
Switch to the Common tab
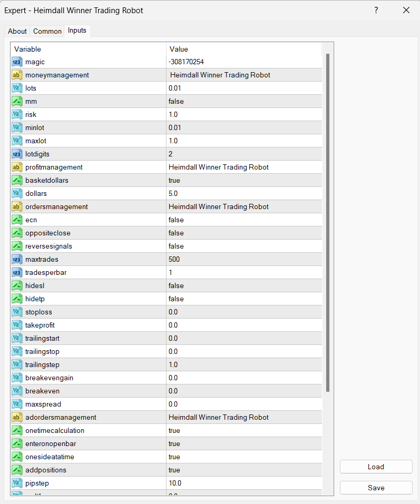pyautogui.click(x=47, y=31)
